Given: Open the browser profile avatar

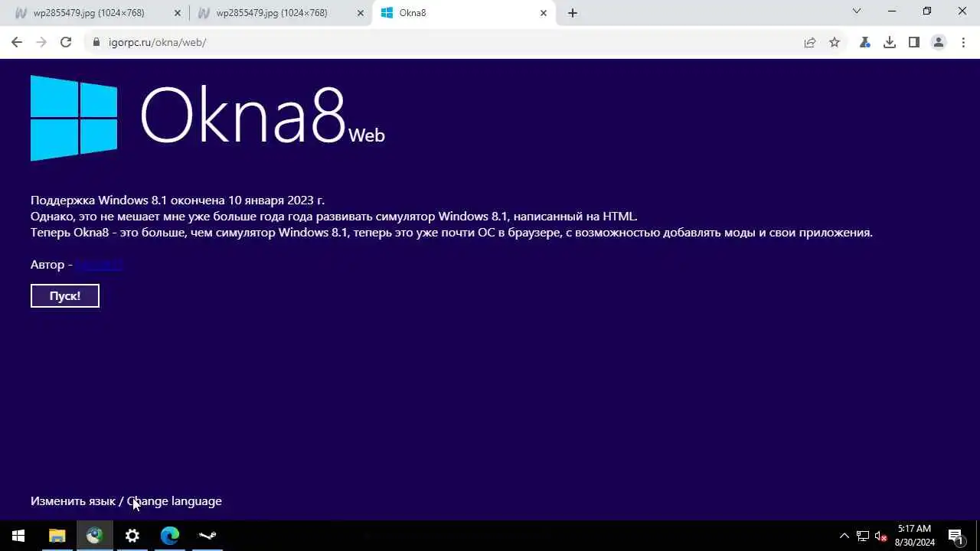Looking at the screenshot, I should (939, 42).
